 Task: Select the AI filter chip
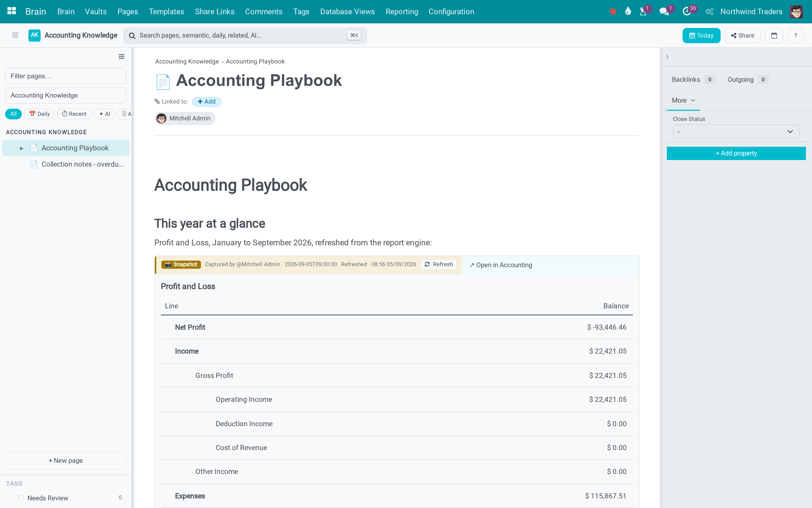[104, 114]
